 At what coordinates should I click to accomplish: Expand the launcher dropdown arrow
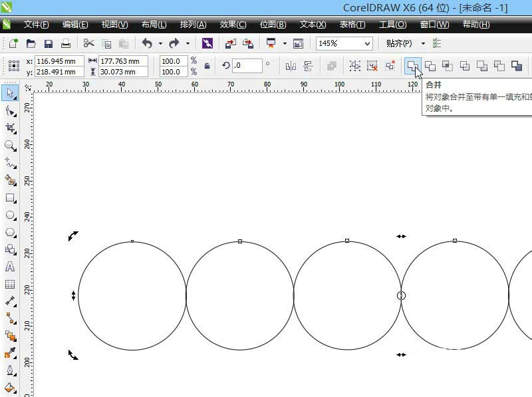point(285,43)
